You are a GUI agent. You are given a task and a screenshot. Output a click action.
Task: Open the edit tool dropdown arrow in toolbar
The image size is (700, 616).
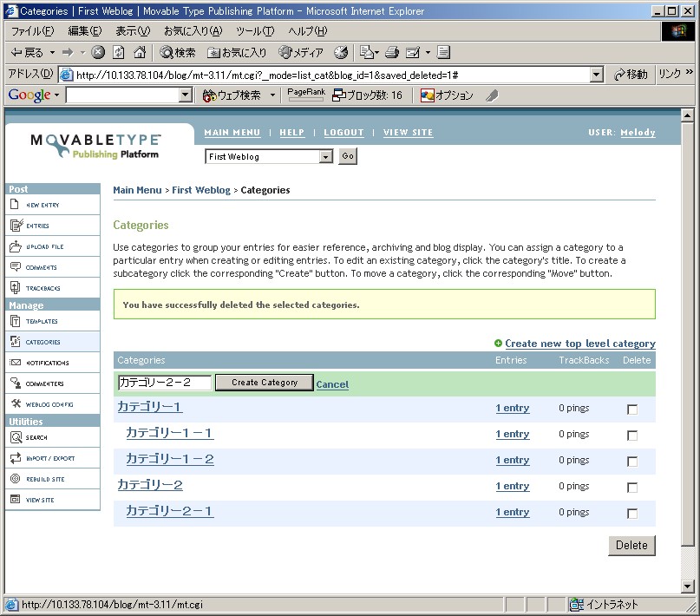(428, 53)
